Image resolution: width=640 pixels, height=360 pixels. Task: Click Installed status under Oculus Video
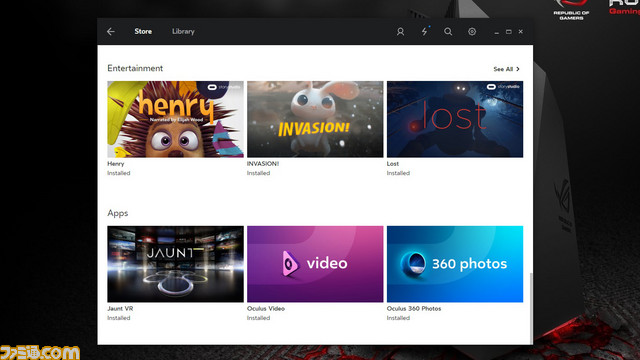pyautogui.click(x=258, y=318)
